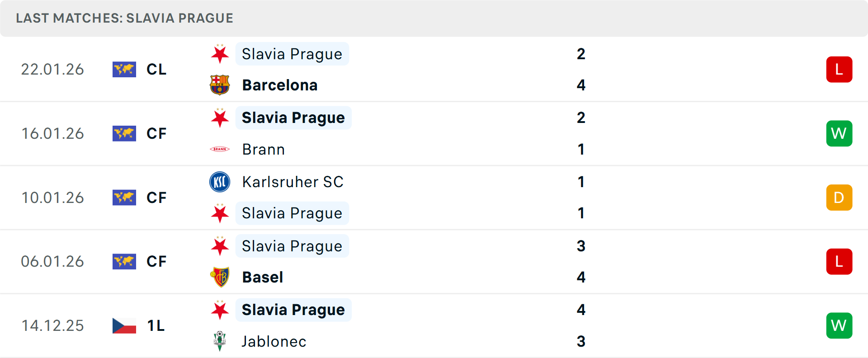Click the Slavia Prague star crest

[220, 54]
